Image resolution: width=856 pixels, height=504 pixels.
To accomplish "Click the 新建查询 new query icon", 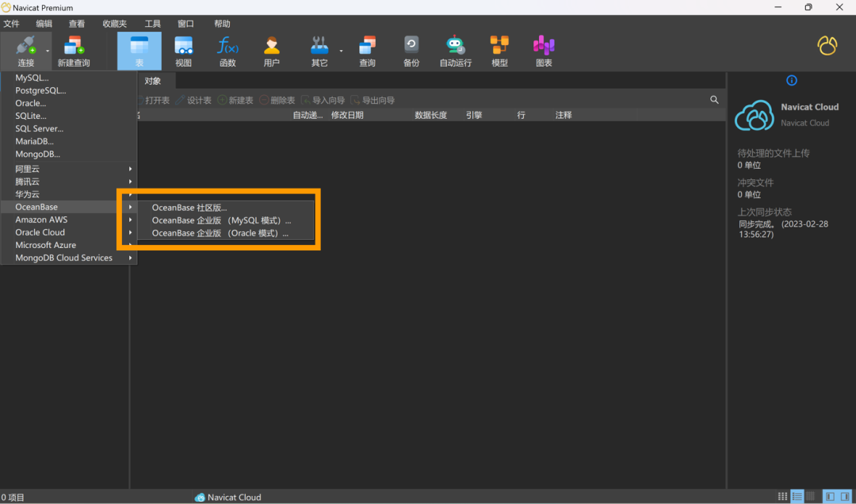I will click(x=74, y=45).
